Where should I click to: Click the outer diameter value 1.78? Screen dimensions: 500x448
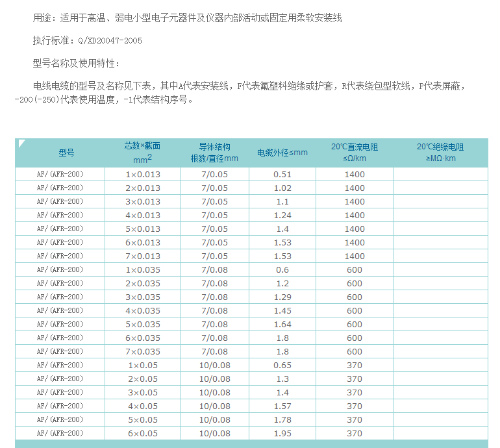[x=282, y=420]
